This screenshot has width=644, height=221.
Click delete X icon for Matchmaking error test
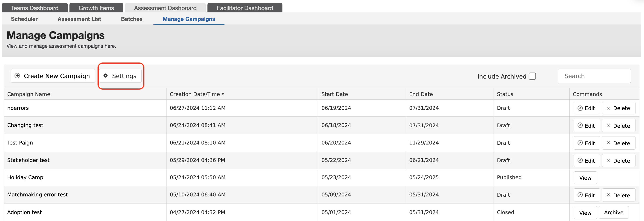coord(608,195)
